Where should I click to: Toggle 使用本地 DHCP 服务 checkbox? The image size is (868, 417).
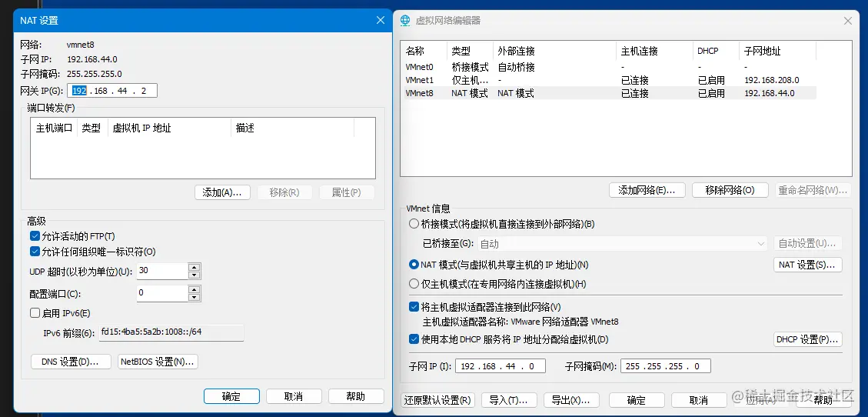coord(414,339)
